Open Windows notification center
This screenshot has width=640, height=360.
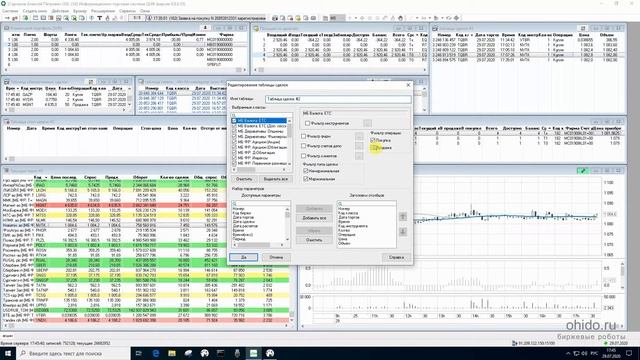[x=629, y=353]
